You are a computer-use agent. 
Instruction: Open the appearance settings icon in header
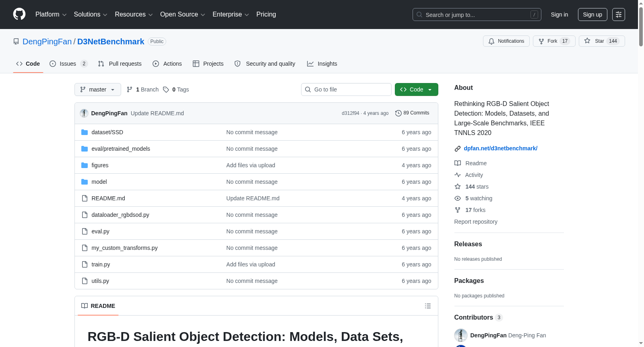click(619, 15)
